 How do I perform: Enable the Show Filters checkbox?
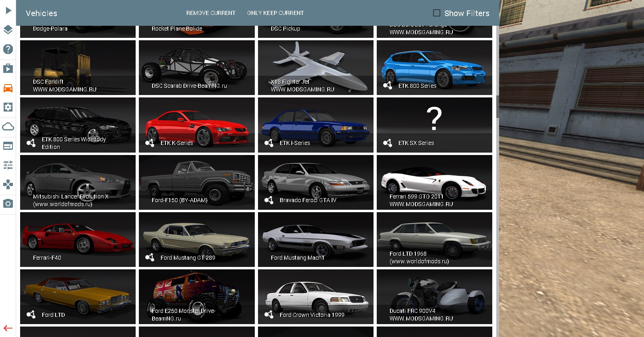pyautogui.click(x=437, y=13)
